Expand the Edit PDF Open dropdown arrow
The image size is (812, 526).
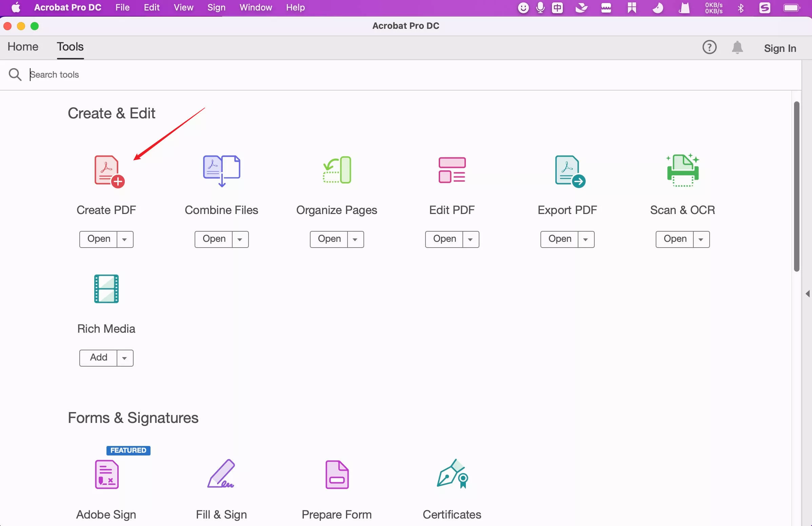tap(471, 239)
